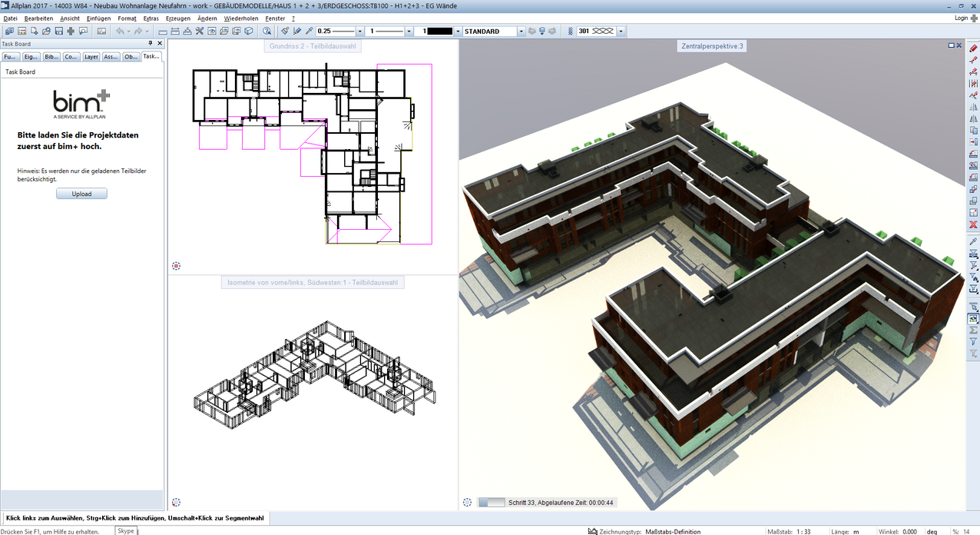Click the red X delete tool
980x535 pixels.
click(973, 224)
